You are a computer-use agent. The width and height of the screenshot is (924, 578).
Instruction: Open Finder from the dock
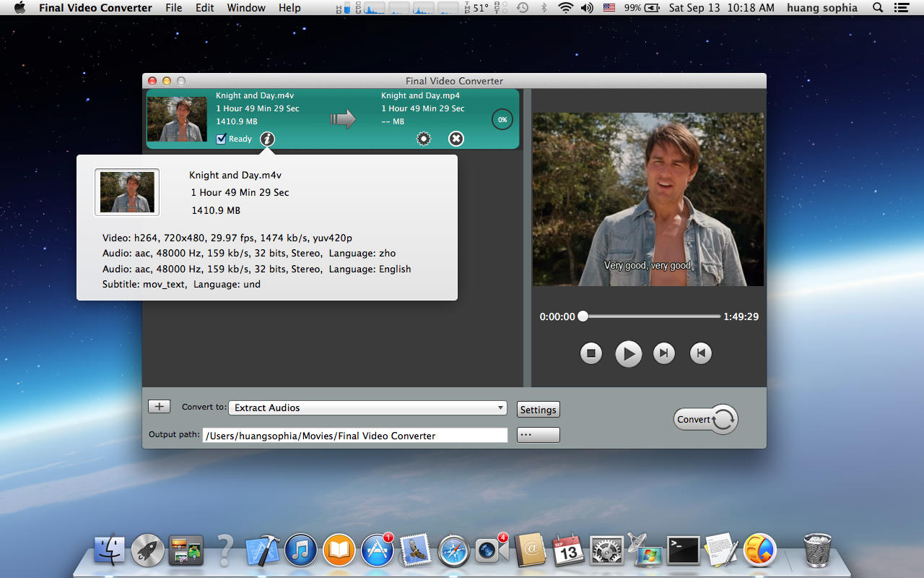tap(111, 551)
